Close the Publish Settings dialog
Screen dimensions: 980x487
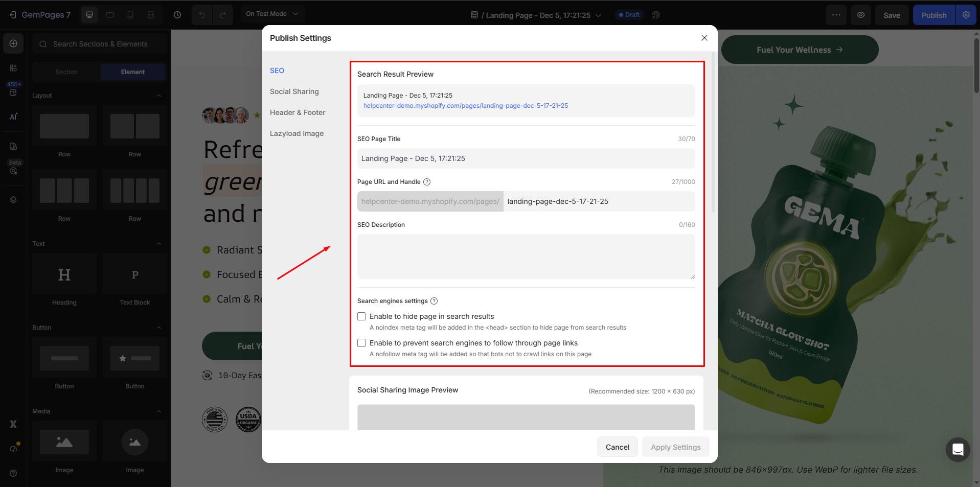pos(704,38)
